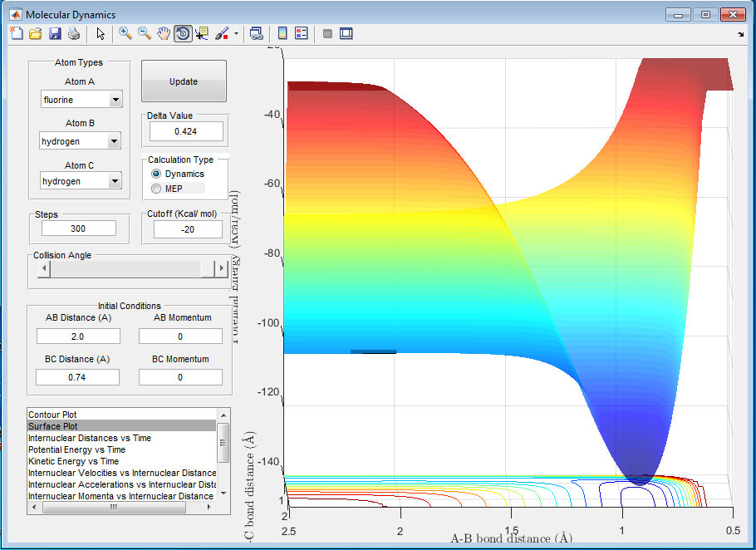The image size is (756, 550).
Task: Insert colorbar from the toolbar
Action: 282,33
